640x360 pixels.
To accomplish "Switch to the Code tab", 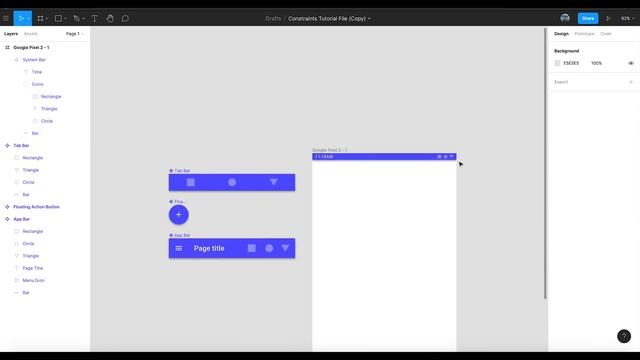I will [x=606, y=34].
